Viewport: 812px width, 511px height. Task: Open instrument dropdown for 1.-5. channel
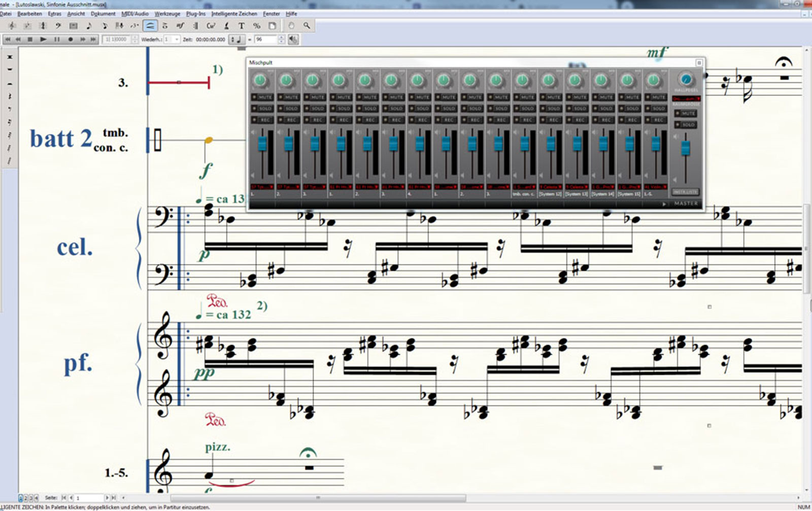(656, 187)
